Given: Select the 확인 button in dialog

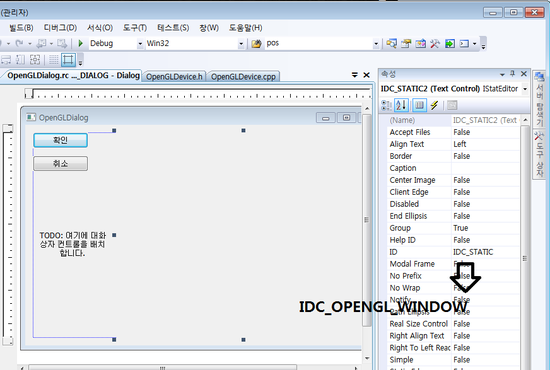Looking at the screenshot, I should [60, 140].
